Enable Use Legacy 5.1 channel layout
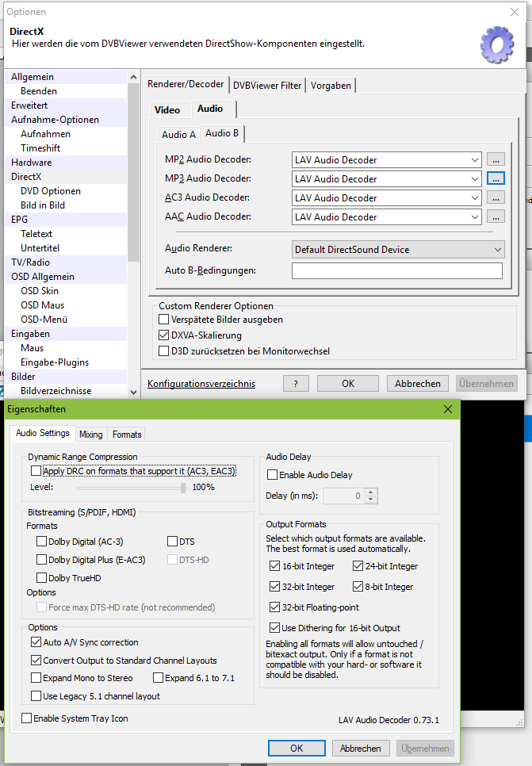Image resolution: width=532 pixels, height=766 pixels. 36,696
